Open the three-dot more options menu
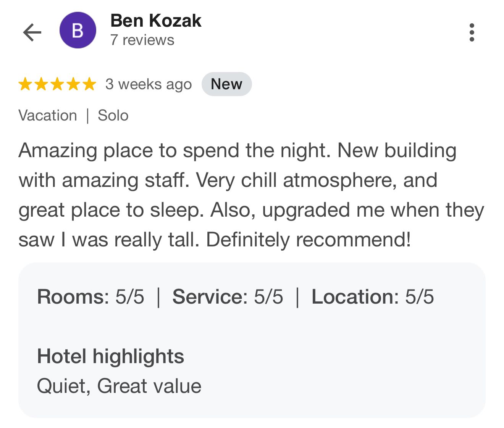This screenshot has width=504, height=428. tap(472, 32)
